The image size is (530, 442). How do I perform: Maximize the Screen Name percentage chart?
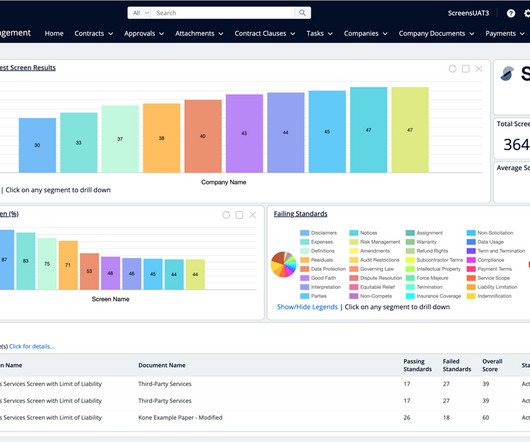point(239,215)
